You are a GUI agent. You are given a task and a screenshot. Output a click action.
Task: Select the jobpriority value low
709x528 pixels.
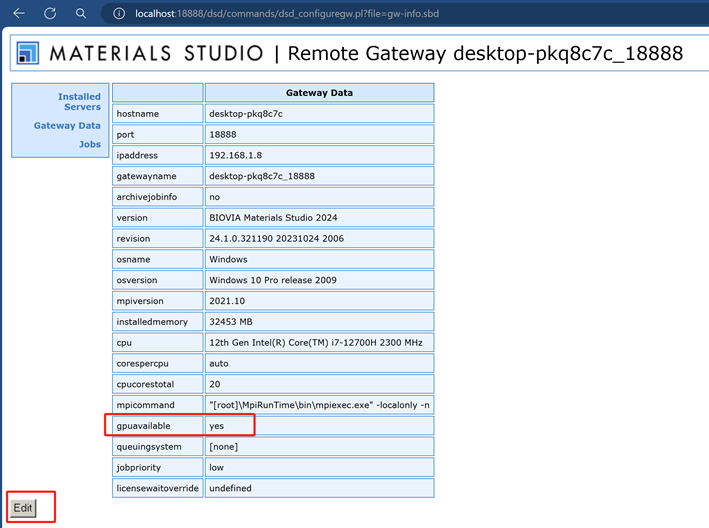click(319, 467)
